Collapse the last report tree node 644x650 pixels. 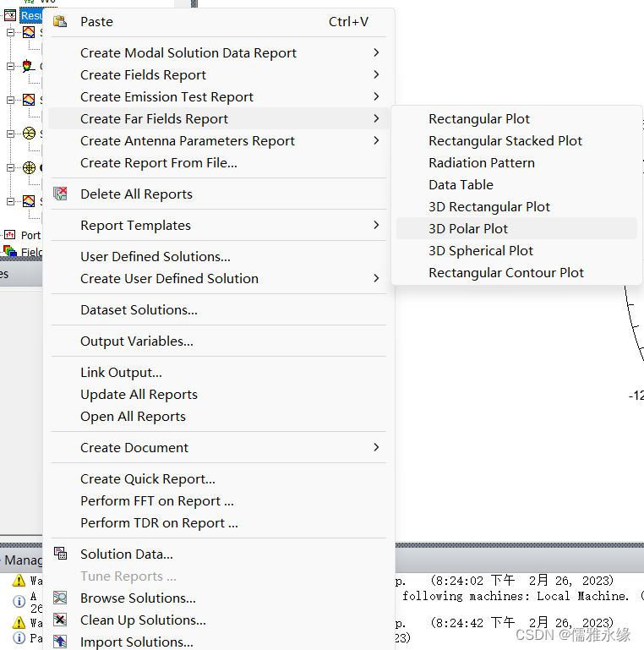pos(11,201)
